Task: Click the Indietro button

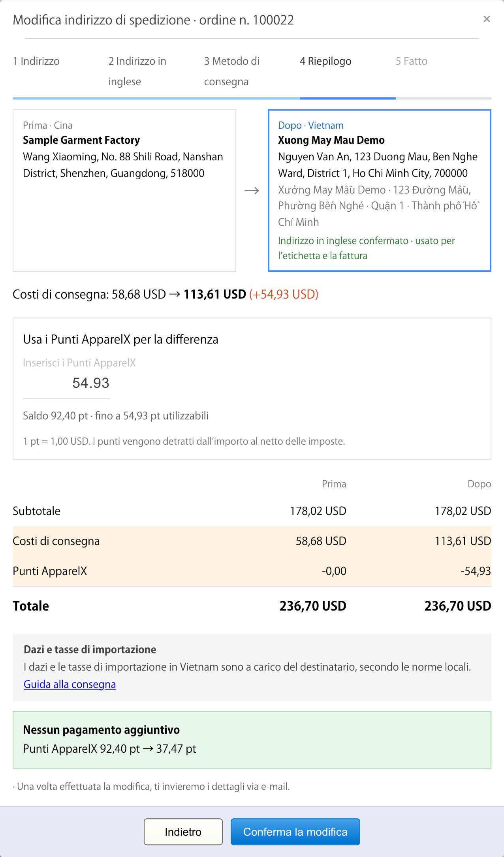Action: [183, 832]
